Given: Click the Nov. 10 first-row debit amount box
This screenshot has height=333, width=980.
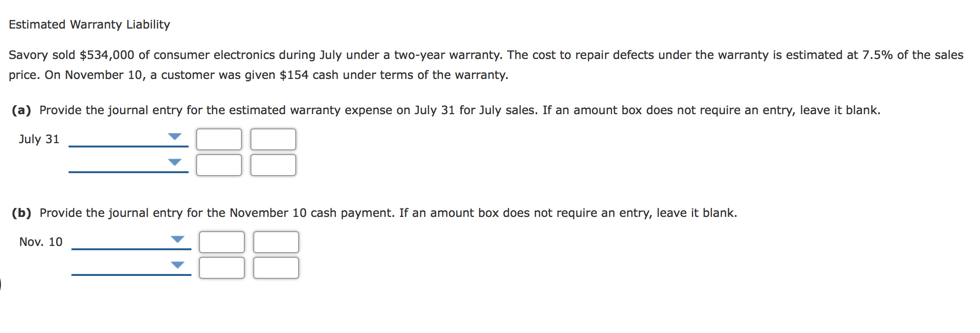Looking at the screenshot, I should pyautogui.click(x=221, y=242).
